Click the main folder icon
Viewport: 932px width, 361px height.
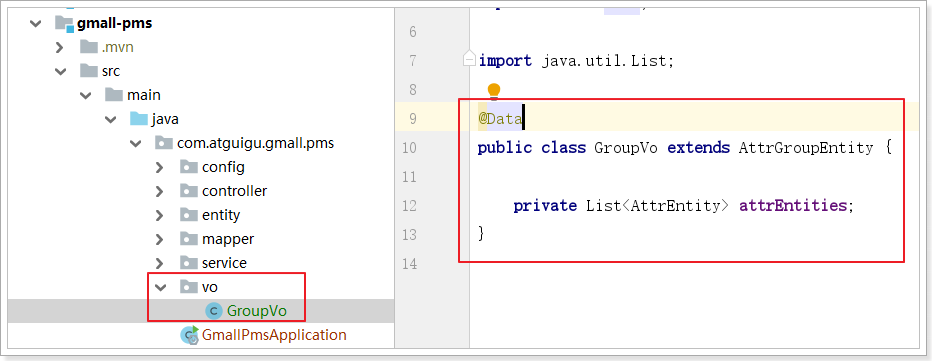click(114, 95)
